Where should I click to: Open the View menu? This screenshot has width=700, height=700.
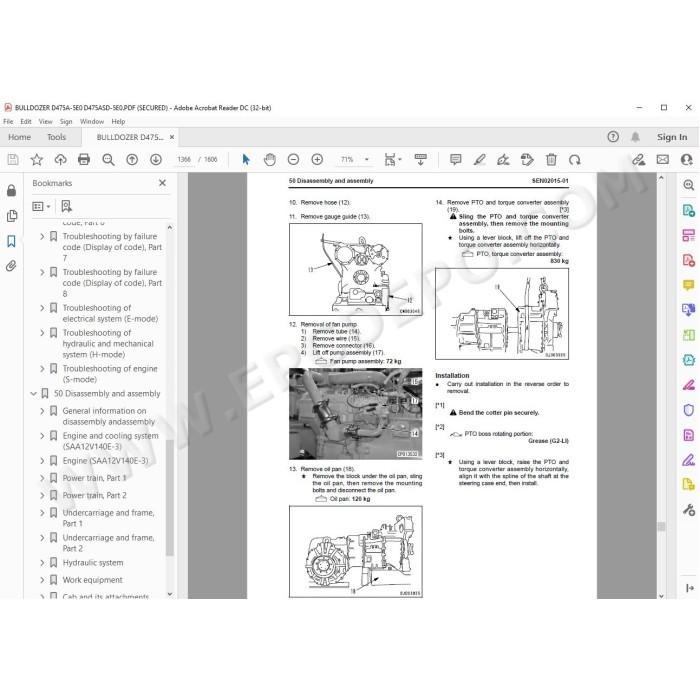[x=46, y=121]
